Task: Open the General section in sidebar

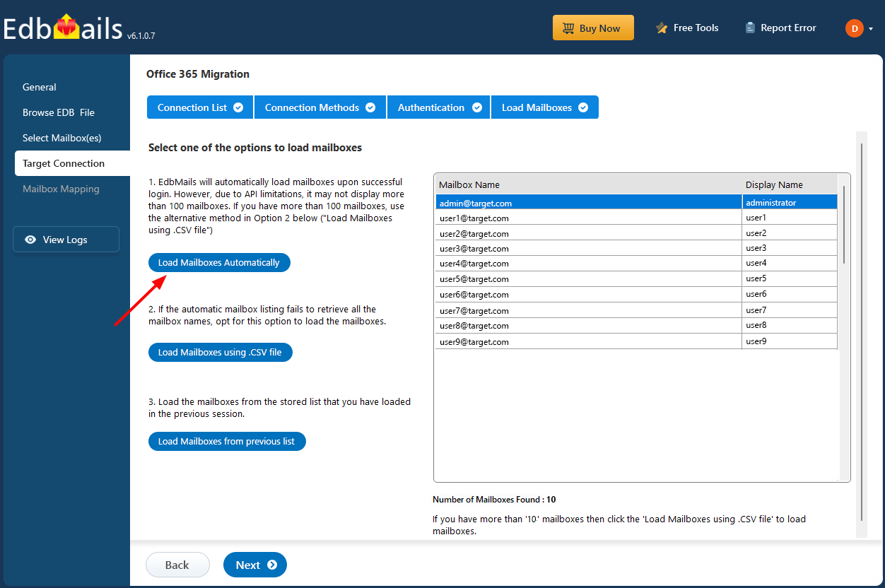Action: pyautogui.click(x=39, y=86)
